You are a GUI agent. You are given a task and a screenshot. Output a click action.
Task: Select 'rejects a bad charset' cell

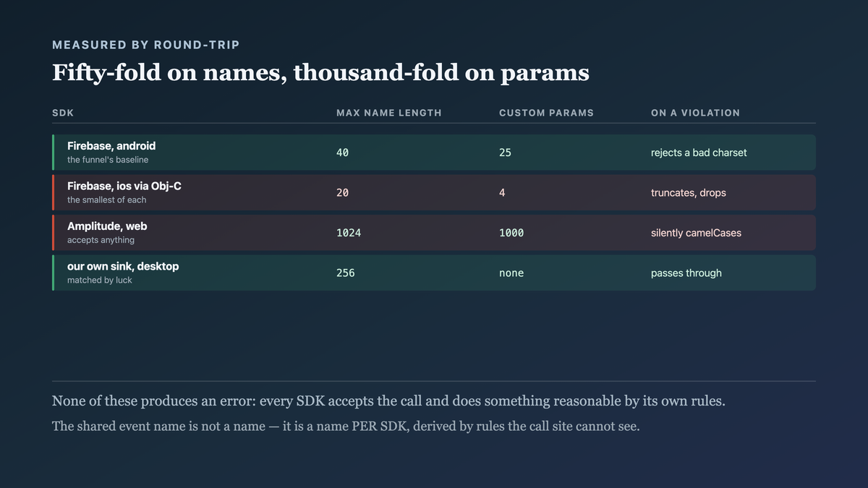coord(699,153)
